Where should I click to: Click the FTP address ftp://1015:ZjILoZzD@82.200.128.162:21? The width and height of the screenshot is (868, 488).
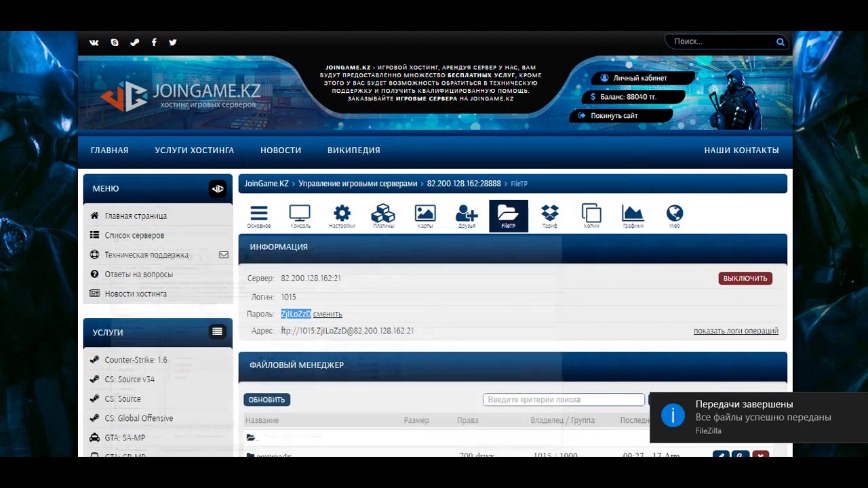coord(347,331)
